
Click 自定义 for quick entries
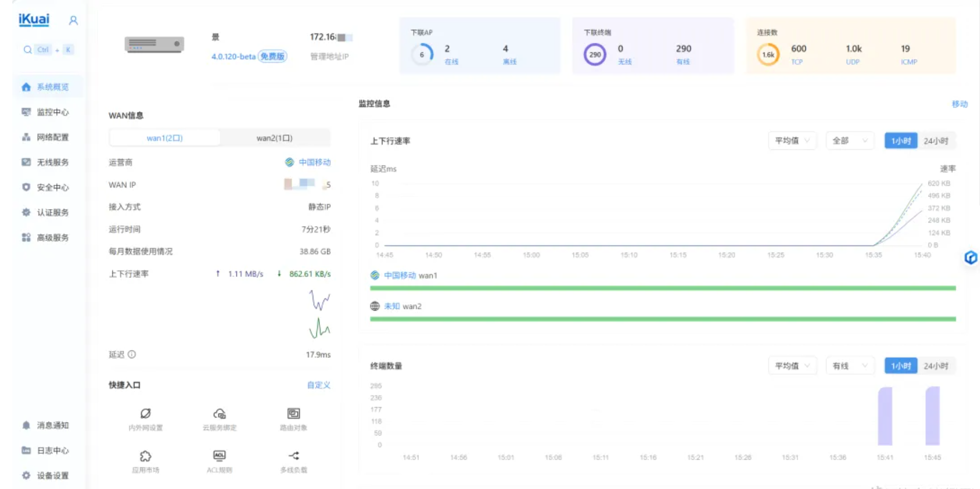(x=318, y=385)
